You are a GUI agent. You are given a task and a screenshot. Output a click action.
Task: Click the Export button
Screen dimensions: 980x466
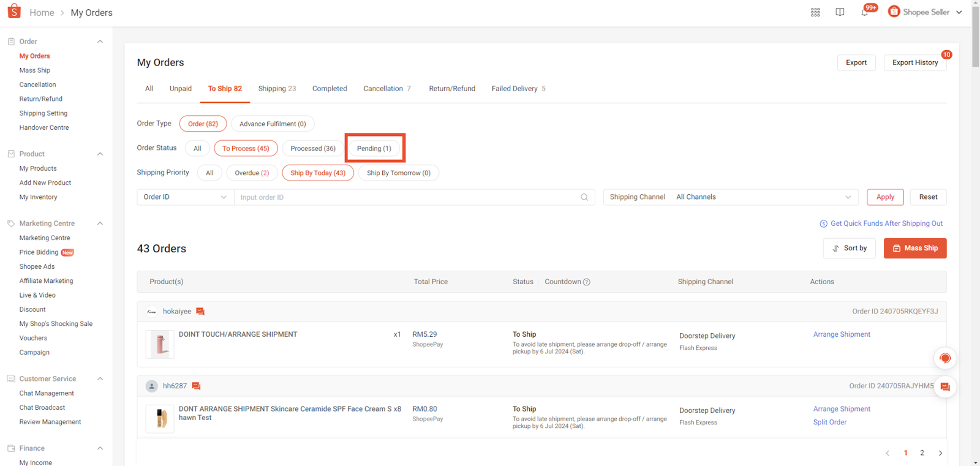856,62
